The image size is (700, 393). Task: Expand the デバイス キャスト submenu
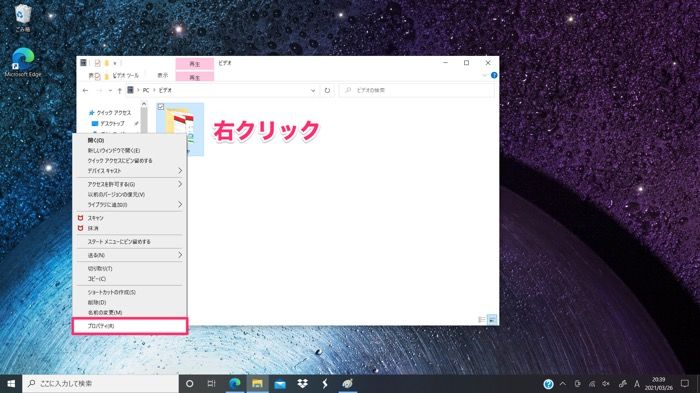click(x=180, y=171)
